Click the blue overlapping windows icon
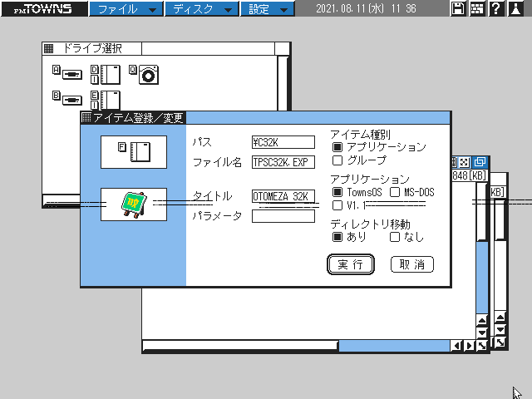 pos(480,162)
